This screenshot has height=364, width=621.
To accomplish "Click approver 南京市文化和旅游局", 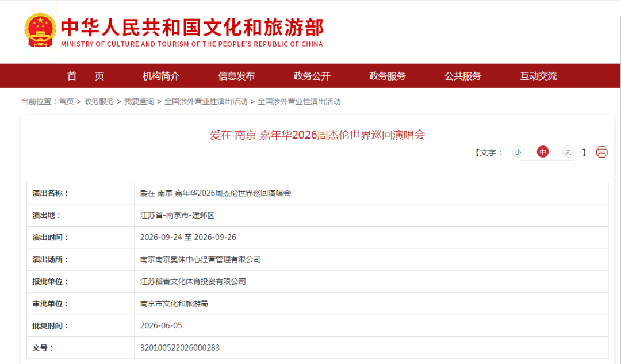I will click(174, 304).
